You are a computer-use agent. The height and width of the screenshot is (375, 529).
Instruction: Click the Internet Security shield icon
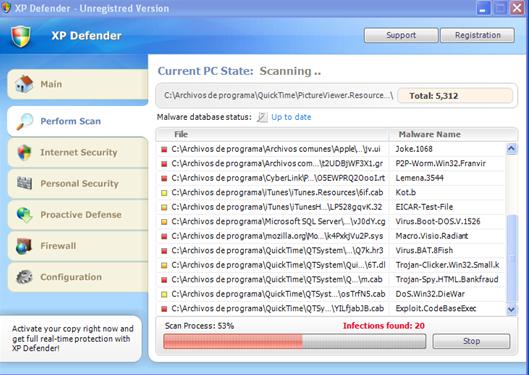(x=24, y=152)
